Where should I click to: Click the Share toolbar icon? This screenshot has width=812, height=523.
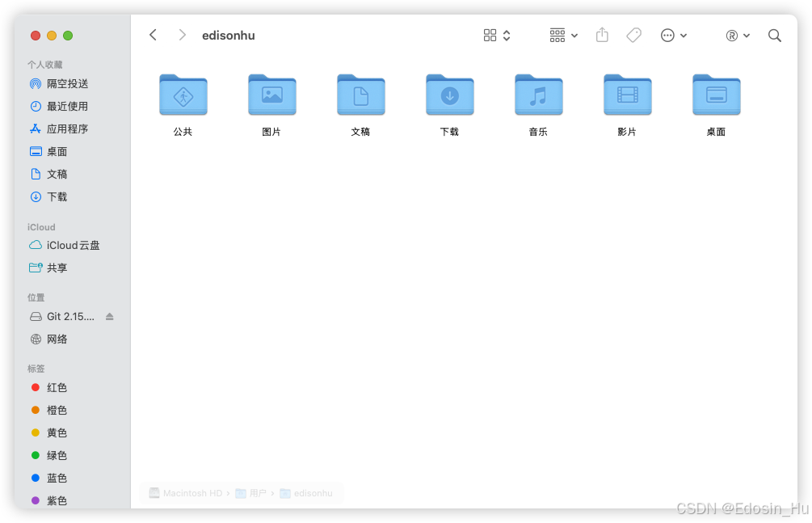[602, 36]
